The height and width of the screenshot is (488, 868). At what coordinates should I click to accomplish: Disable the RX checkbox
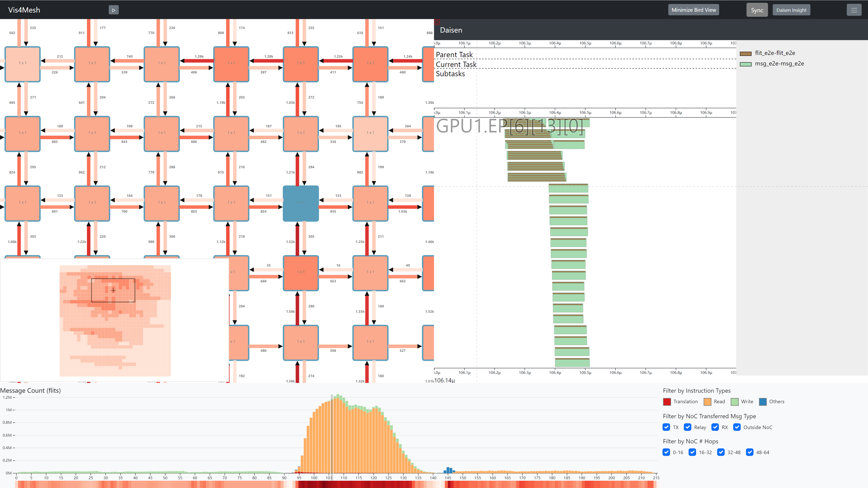(715, 427)
